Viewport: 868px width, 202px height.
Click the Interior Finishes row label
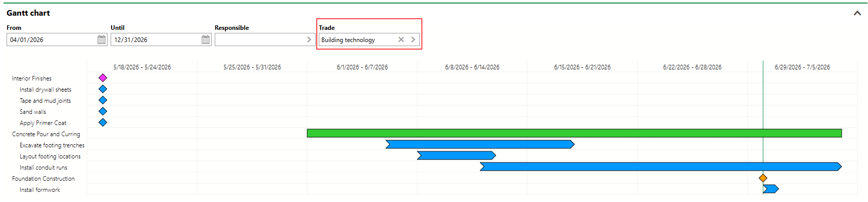tap(32, 78)
